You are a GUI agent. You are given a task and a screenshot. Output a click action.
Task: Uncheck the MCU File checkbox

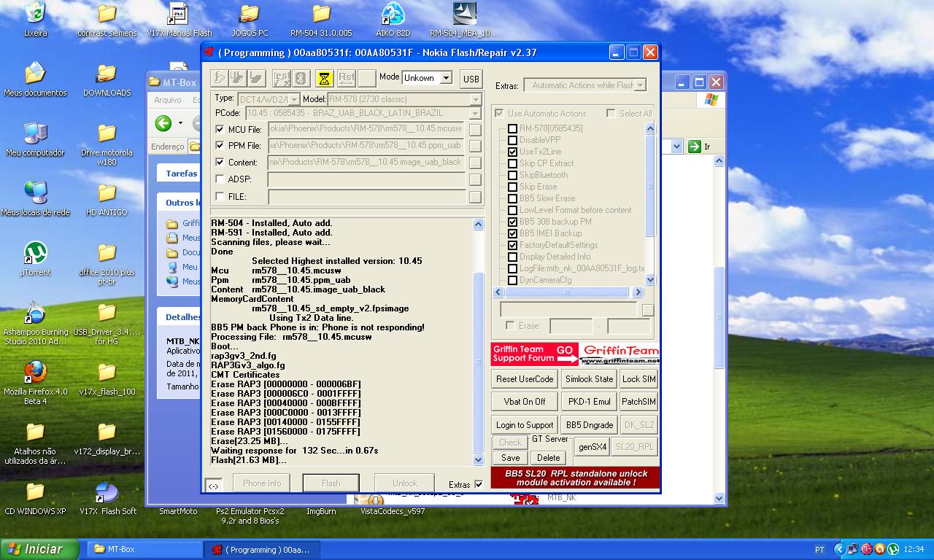coord(220,129)
